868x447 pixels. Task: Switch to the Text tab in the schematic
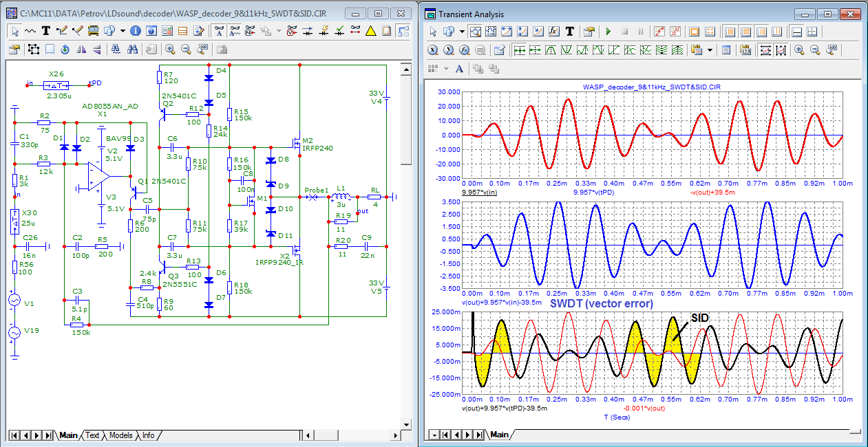point(92,435)
